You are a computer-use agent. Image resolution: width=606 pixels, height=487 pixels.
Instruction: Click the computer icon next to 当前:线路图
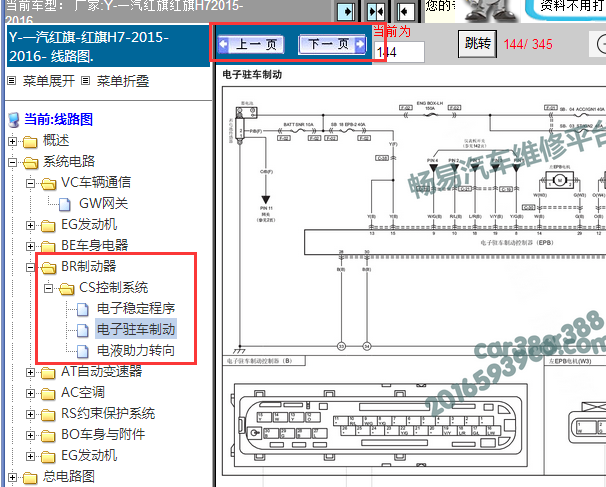[x=14, y=120]
